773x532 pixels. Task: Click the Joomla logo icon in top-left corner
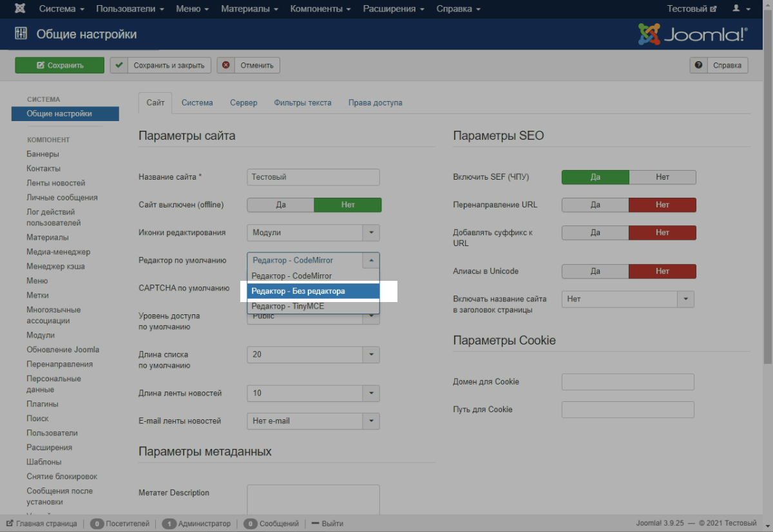click(x=21, y=9)
